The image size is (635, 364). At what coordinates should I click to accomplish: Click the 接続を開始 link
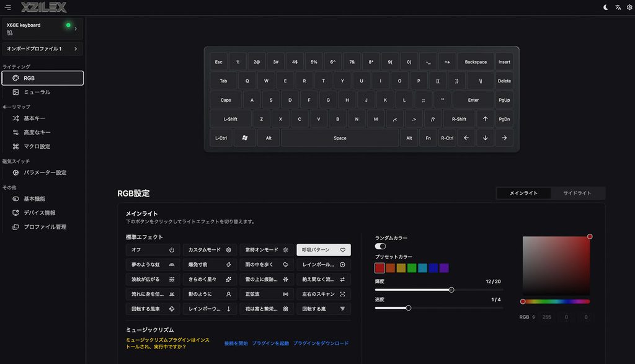point(236,344)
